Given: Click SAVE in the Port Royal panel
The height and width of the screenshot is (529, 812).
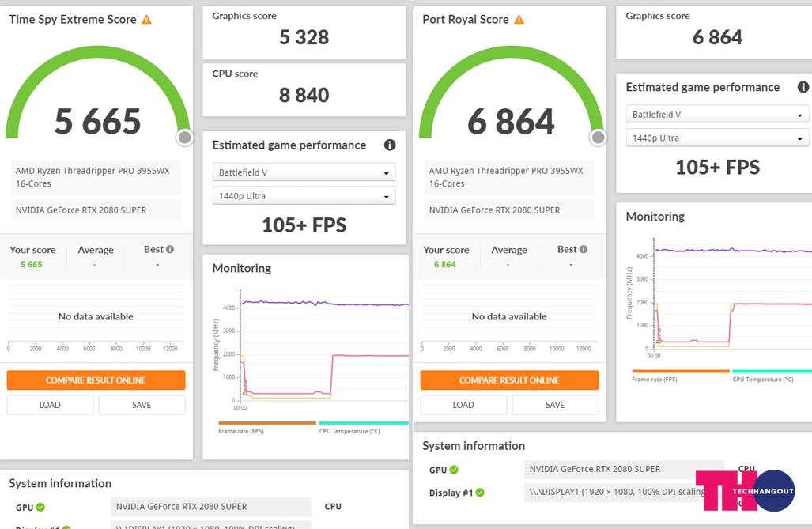Looking at the screenshot, I should (555, 405).
